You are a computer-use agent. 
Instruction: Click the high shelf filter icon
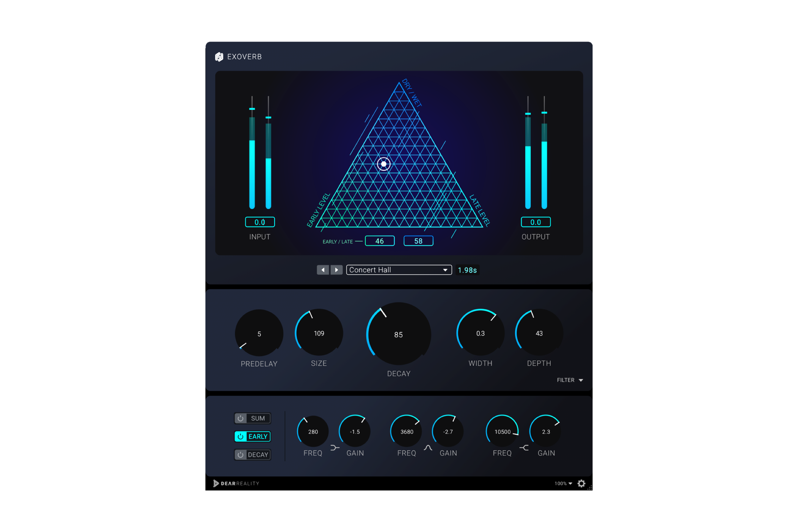524,448
